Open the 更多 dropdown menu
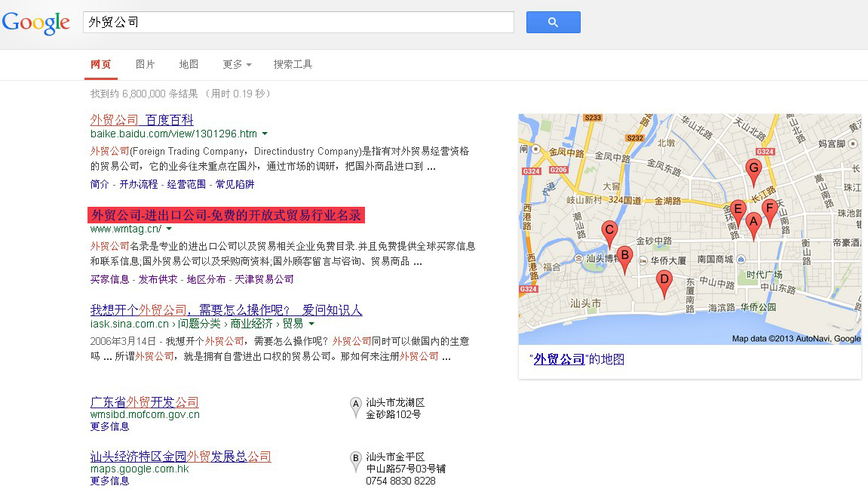868x489 pixels. (x=237, y=65)
